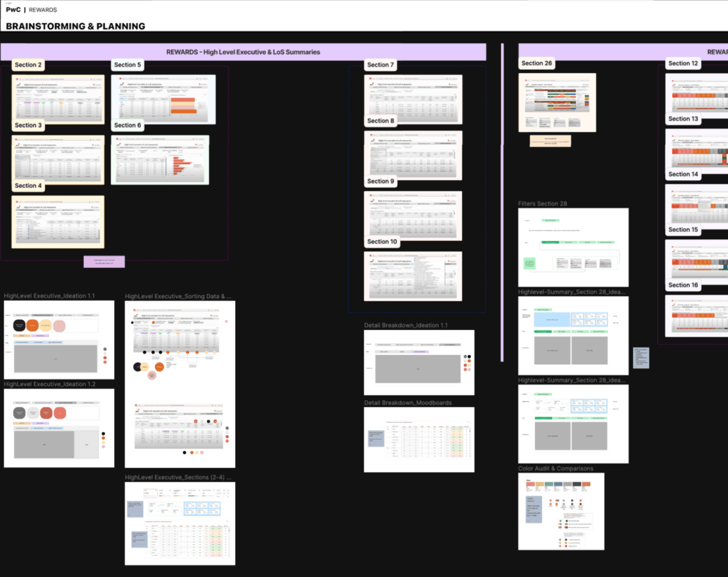Click the purple REWARDS High Level Executive banner
The image size is (728, 577).
click(x=243, y=52)
